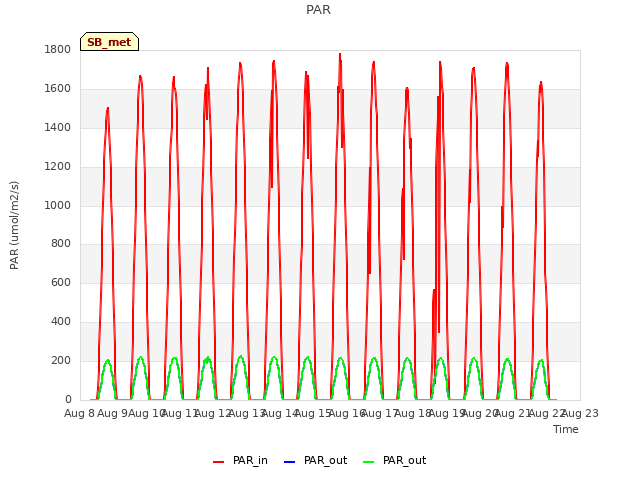Click the Time x-axis title
The width and height of the screenshot is (640, 480).
[x=566, y=429]
